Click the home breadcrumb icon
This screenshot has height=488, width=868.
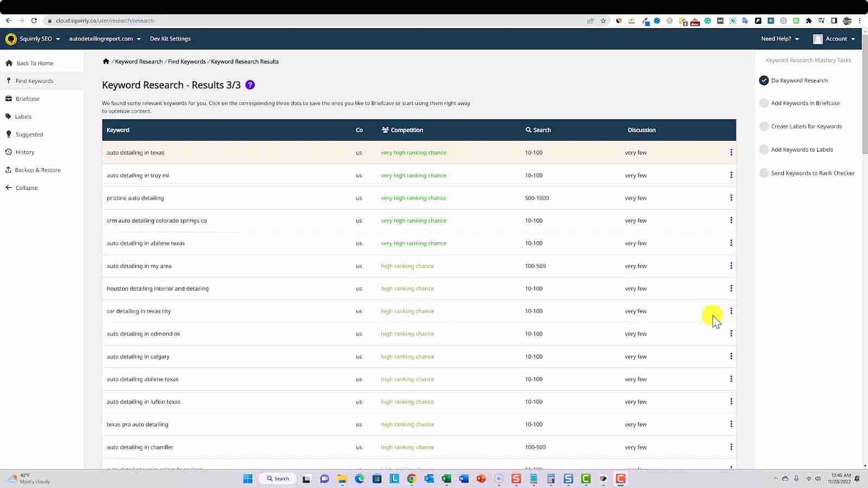tap(106, 61)
